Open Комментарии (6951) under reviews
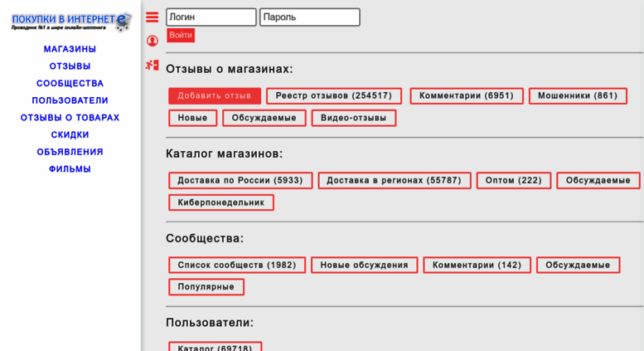644x351 pixels. 467,95
